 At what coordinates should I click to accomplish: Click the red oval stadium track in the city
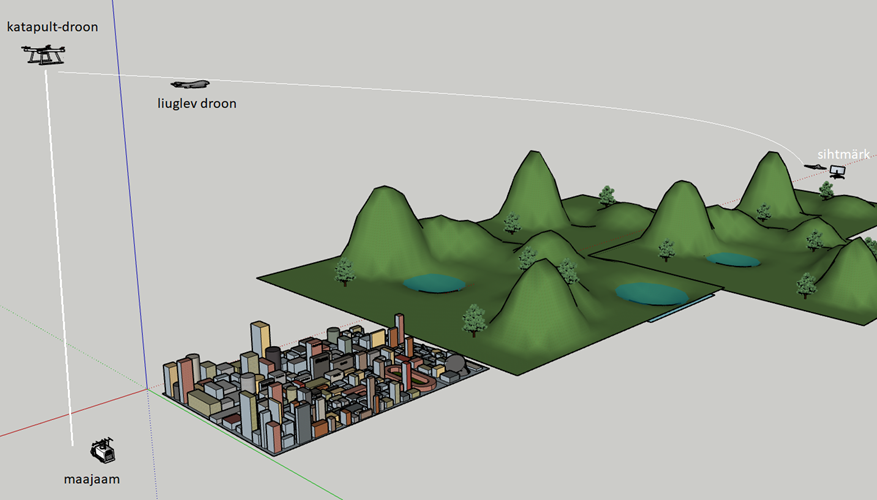tap(412, 376)
